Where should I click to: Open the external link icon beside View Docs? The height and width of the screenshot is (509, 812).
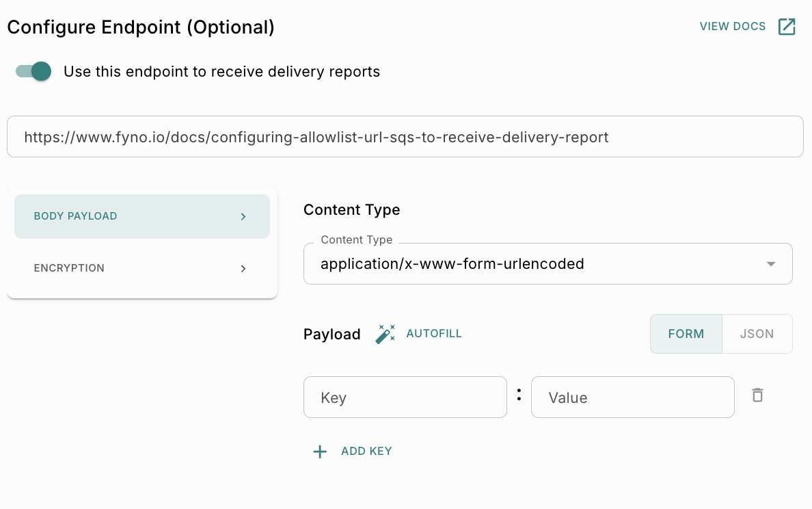tap(787, 27)
